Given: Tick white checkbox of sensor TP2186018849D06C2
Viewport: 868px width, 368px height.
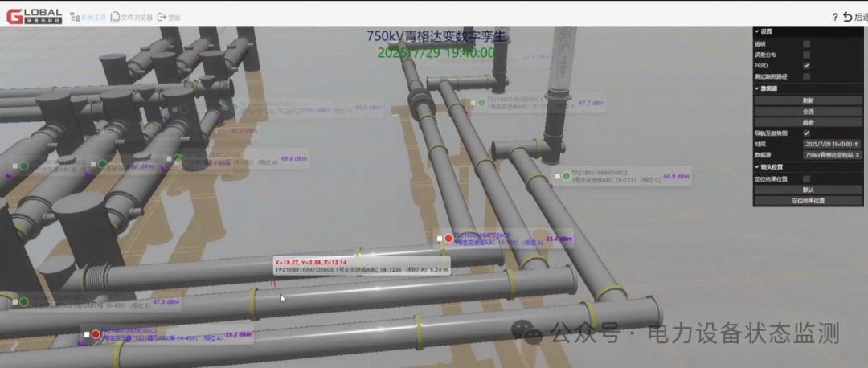Looking at the screenshot, I should point(558,176).
